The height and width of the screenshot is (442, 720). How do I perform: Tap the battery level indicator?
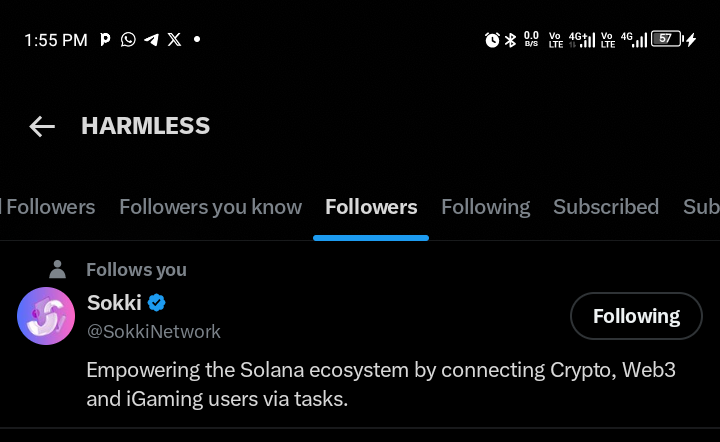pos(666,39)
